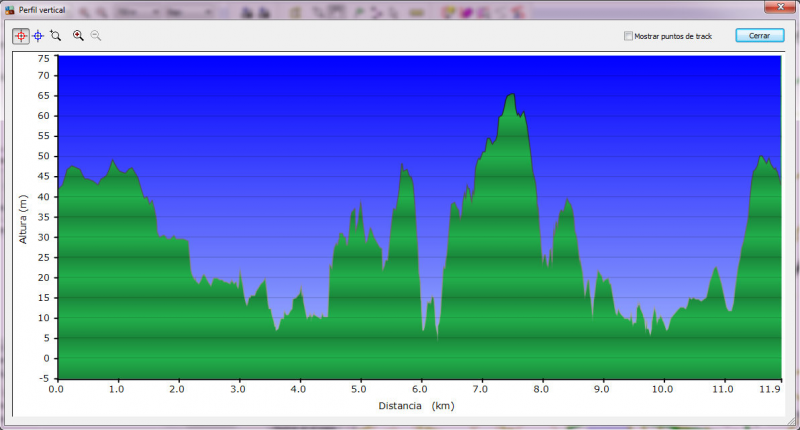Click the highest peak near 7.5 km
Image resolution: width=800 pixels, height=430 pixels.
coord(511,96)
